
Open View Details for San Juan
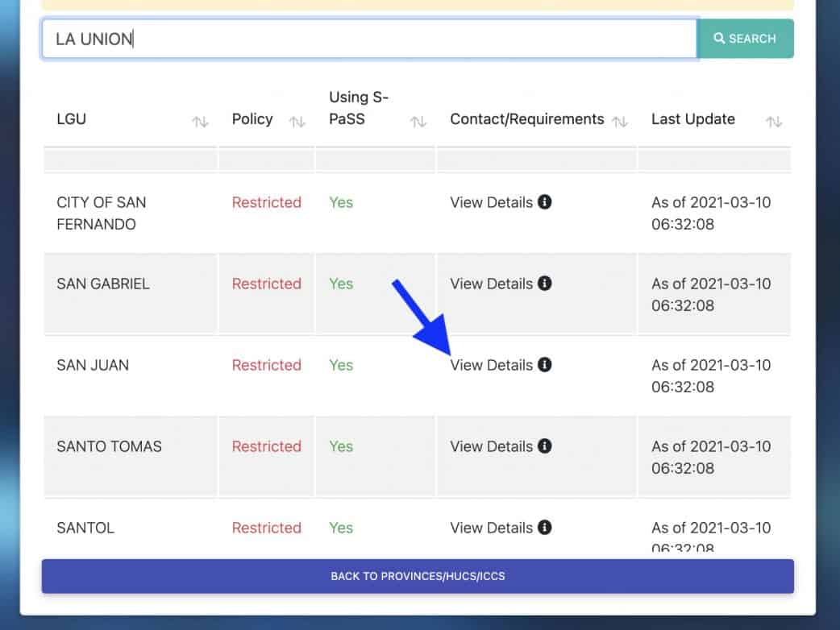pyautogui.click(x=491, y=365)
